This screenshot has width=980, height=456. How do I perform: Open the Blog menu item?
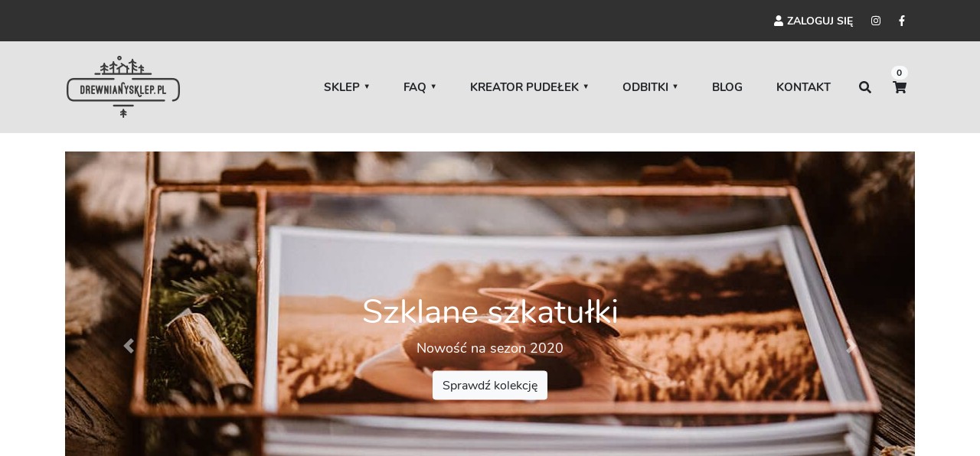pos(727,87)
